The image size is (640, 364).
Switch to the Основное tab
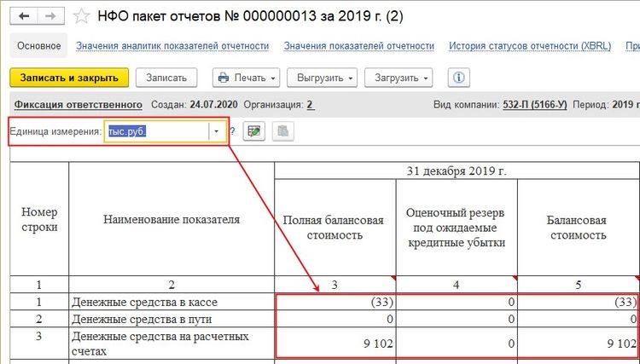(38, 46)
